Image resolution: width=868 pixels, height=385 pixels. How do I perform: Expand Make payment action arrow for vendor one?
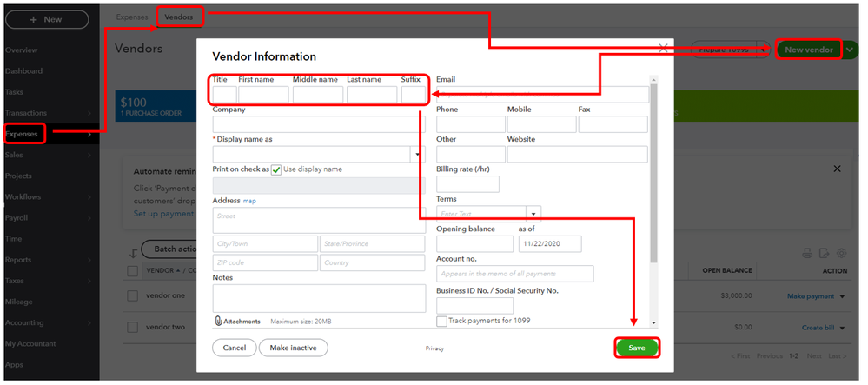click(x=843, y=297)
